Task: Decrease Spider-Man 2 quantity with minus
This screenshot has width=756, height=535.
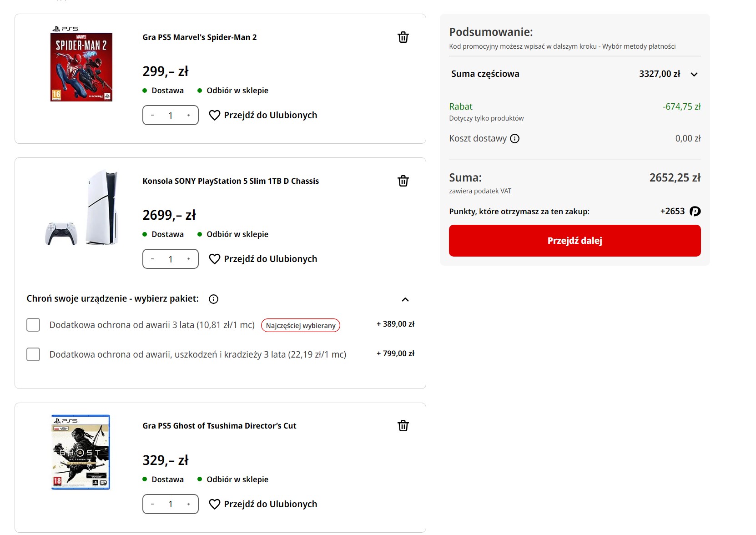Action: 152,115
